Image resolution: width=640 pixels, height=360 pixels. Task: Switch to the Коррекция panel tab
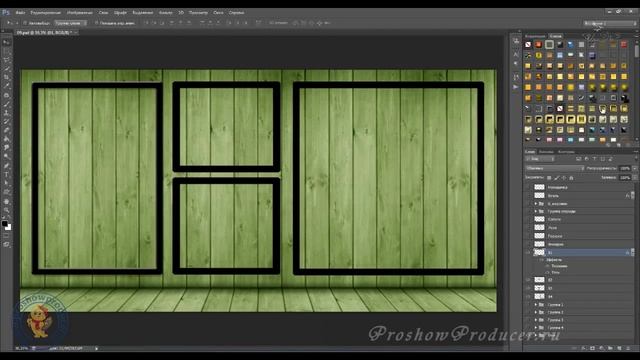coord(535,36)
